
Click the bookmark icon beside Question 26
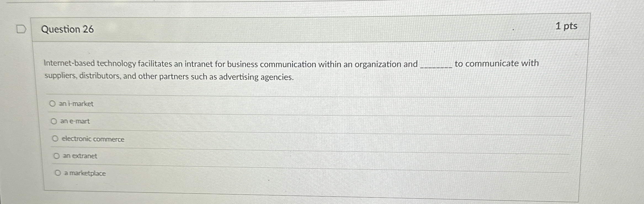pos(22,29)
